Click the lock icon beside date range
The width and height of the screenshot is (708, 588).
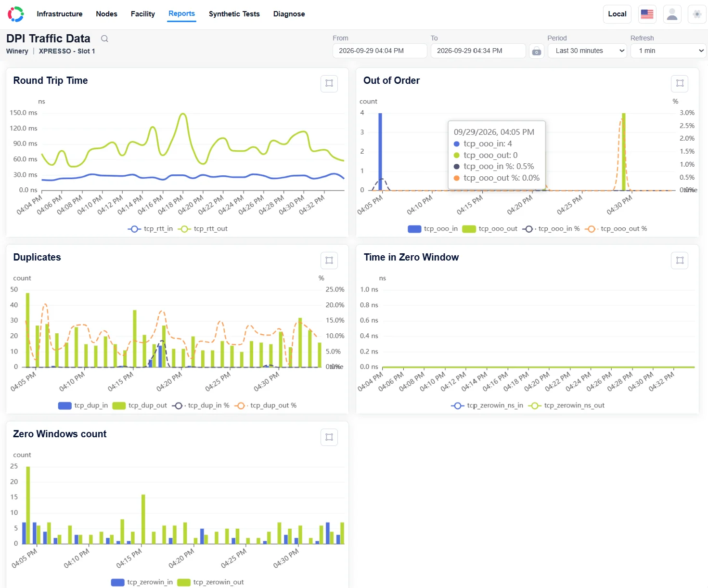tap(537, 51)
